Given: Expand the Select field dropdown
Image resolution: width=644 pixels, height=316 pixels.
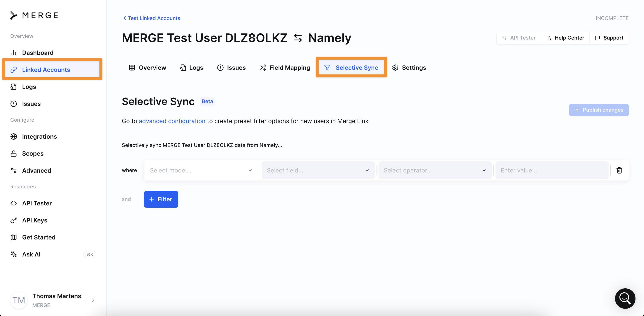Looking at the screenshot, I should pyautogui.click(x=318, y=170).
